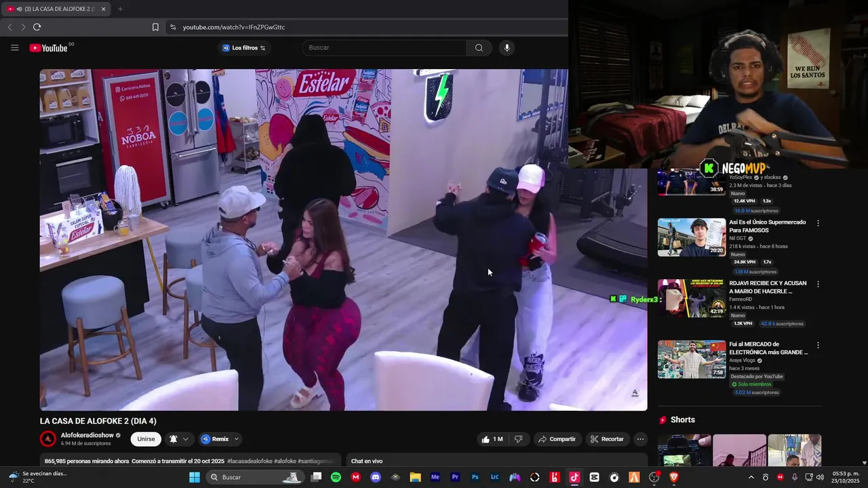Viewport: 868px width, 488px height.
Task: Expand the notification bell dropdown arrow
Action: (185, 439)
